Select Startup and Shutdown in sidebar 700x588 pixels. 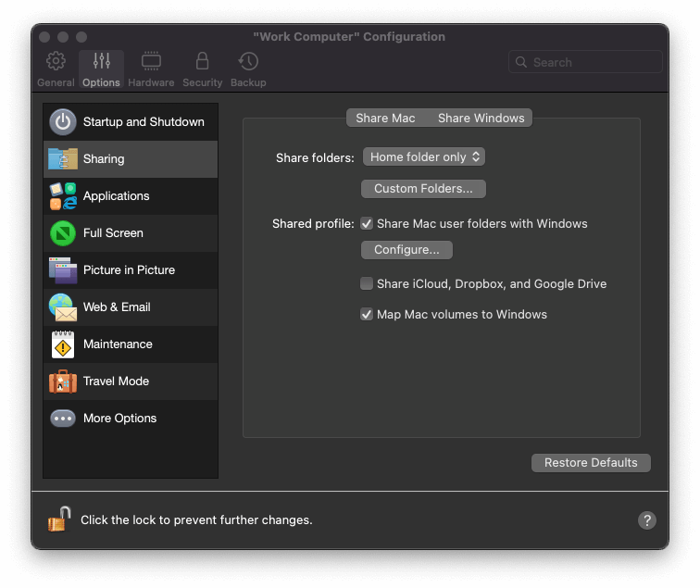tap(131, 122)
